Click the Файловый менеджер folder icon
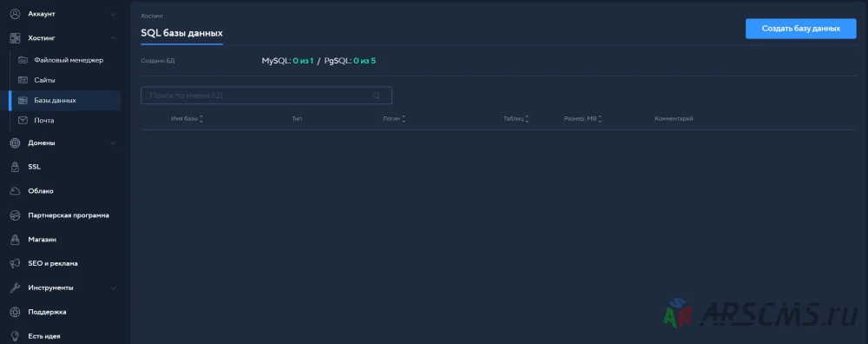 tap(23, 60)
